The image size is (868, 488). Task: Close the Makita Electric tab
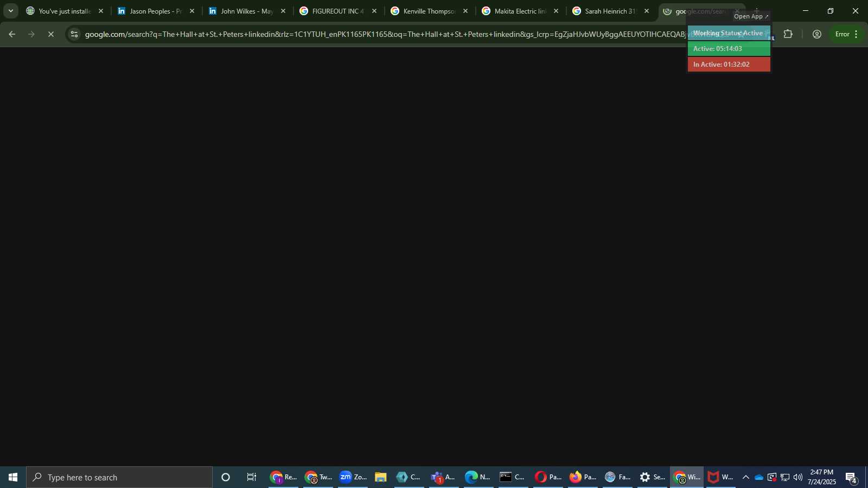point(556,11)
